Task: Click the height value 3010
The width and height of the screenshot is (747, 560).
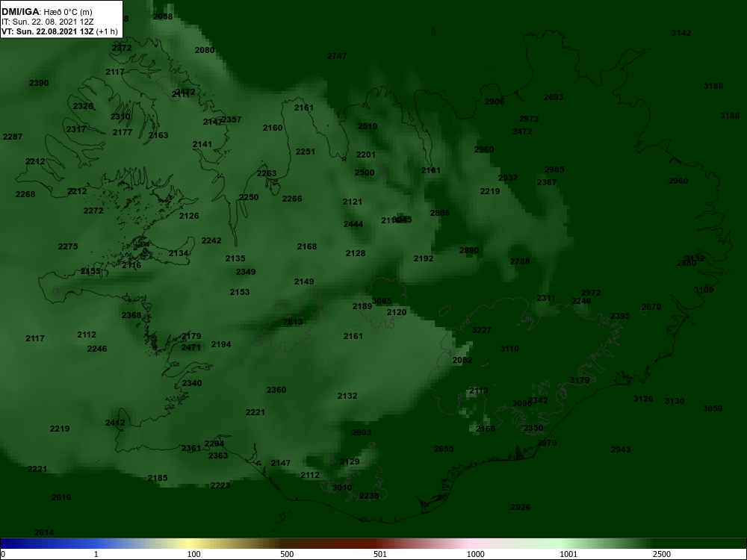Action: pos(342,488)
